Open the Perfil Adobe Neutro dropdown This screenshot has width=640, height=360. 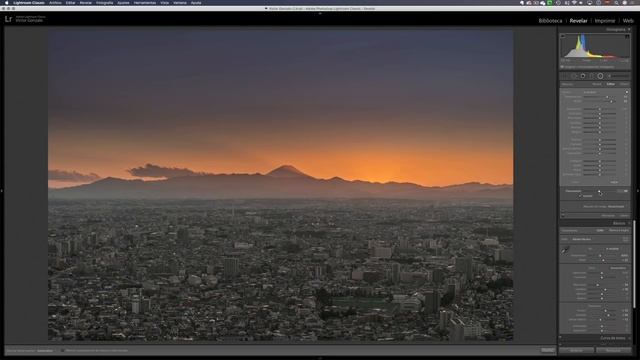581,239
